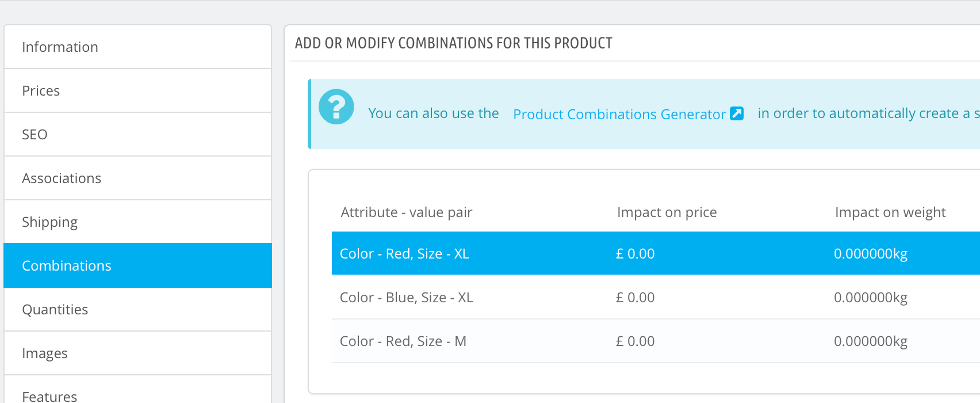Select the Color - Red, Size - XL row
980x403 pixels.
pos(656,253)
